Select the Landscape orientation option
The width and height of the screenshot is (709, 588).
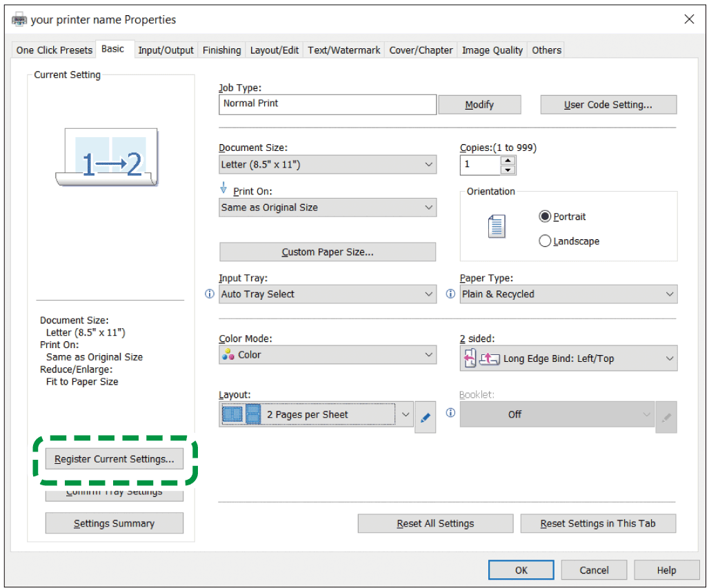(546, 241)
